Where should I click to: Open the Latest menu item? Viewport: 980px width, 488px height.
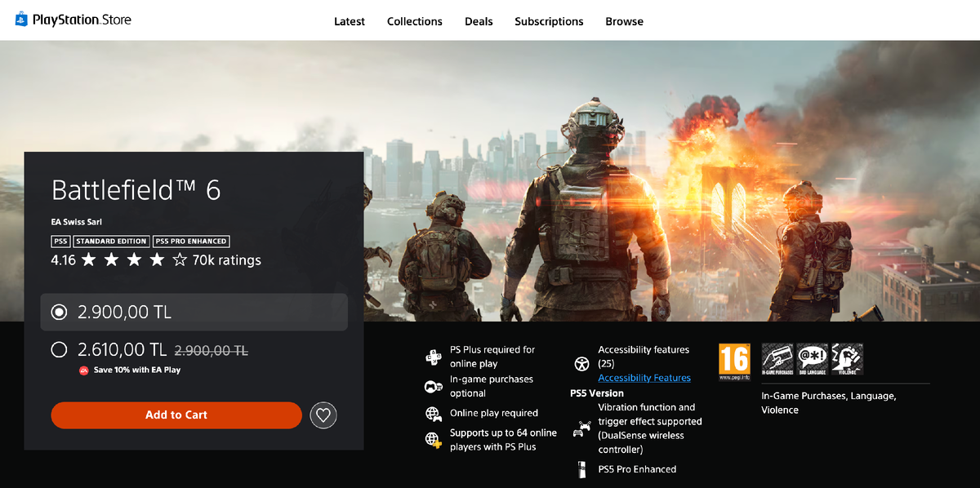[x=350, y=21]
